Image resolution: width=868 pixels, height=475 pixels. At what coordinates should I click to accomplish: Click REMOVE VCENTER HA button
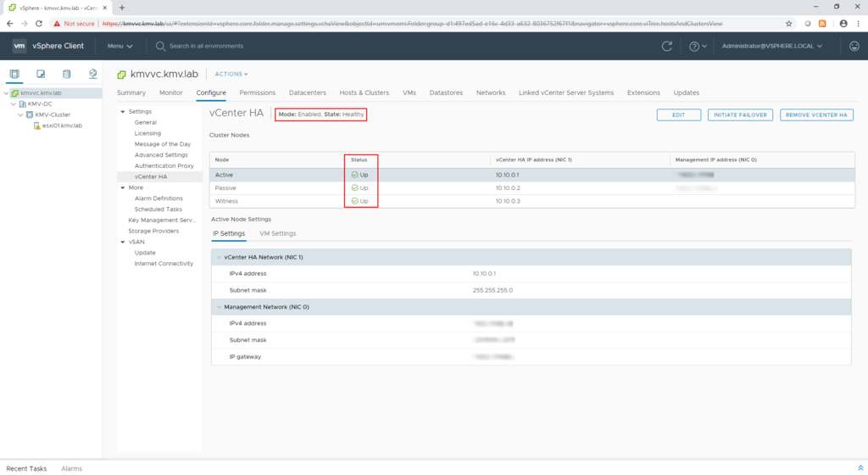(816, 115)
